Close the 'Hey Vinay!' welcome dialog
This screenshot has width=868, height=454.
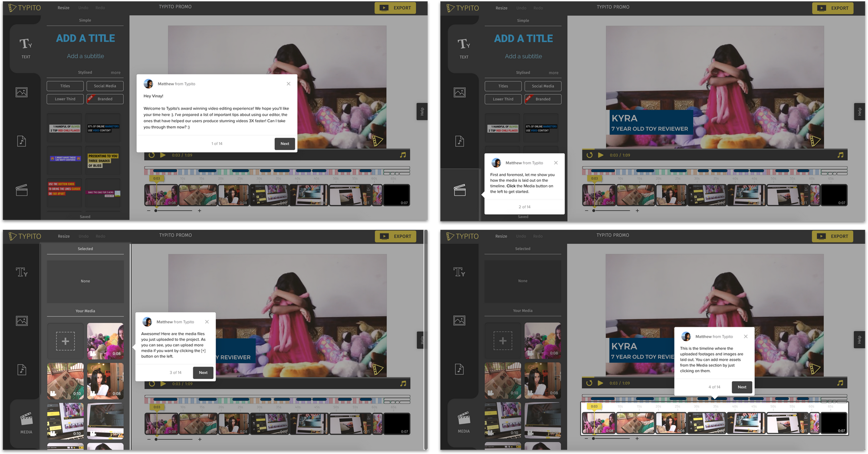(289, 84)
